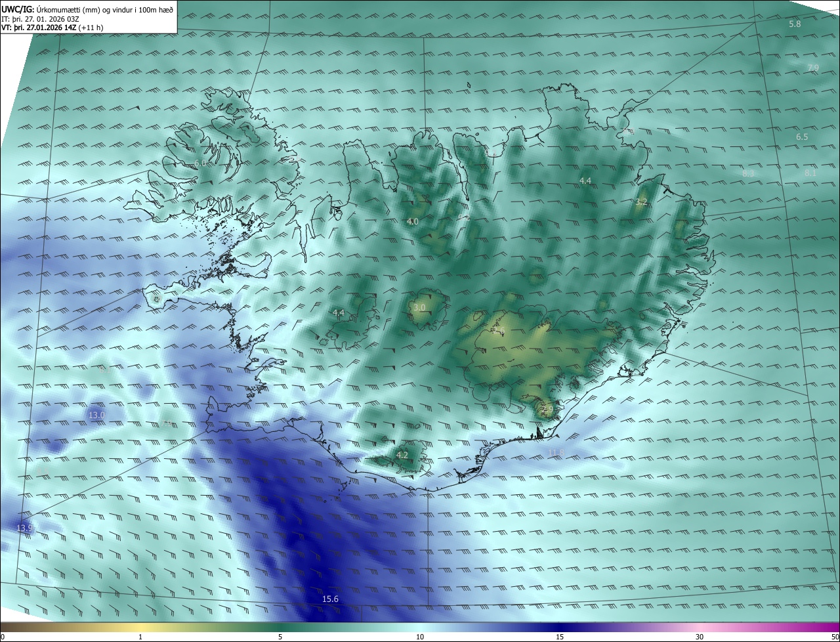The height and width of the screenshot is (642, 840).
Task: Click the 11.8 value off the south coast
Action: (x=556, y=452)
